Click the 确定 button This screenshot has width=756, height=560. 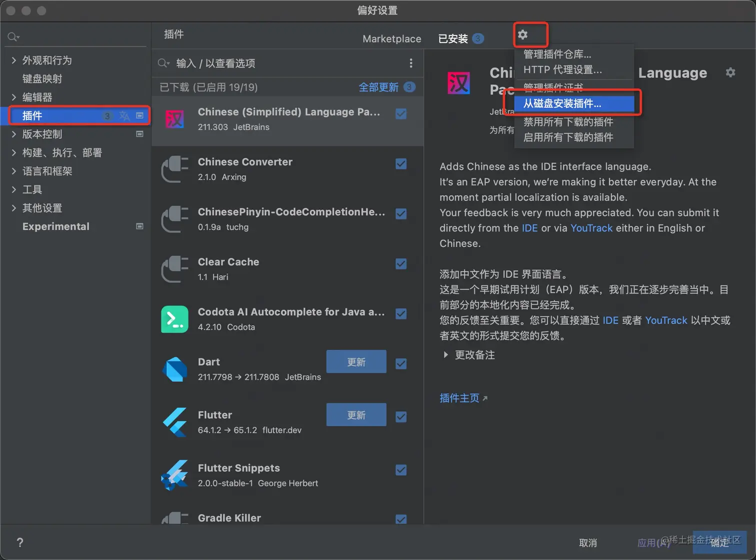(720, 543)
